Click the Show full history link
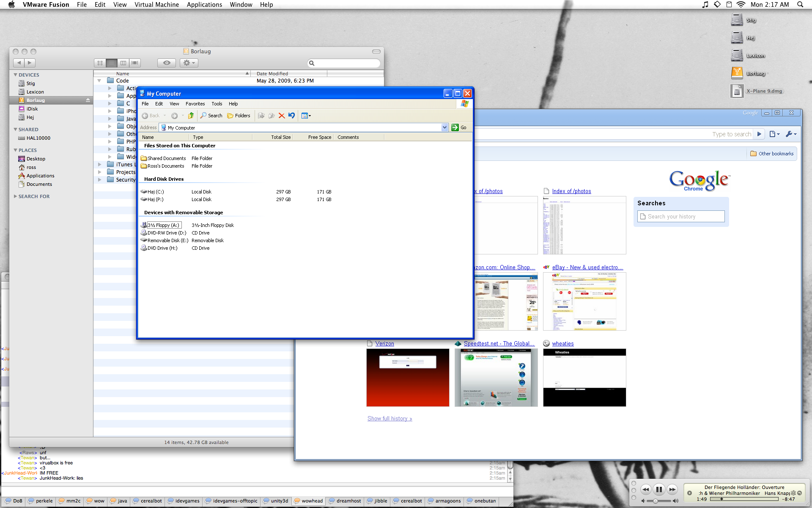The image size is (812, 508). (390, 419)
